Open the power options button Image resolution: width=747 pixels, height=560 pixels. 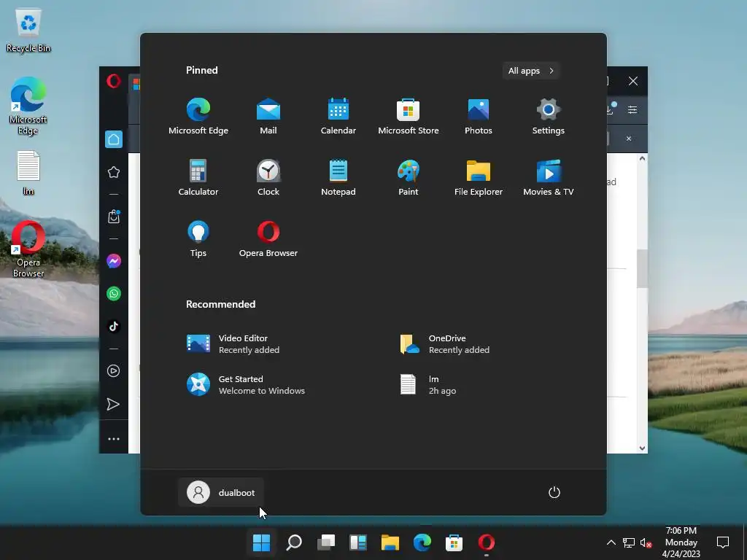coord(554,492)
